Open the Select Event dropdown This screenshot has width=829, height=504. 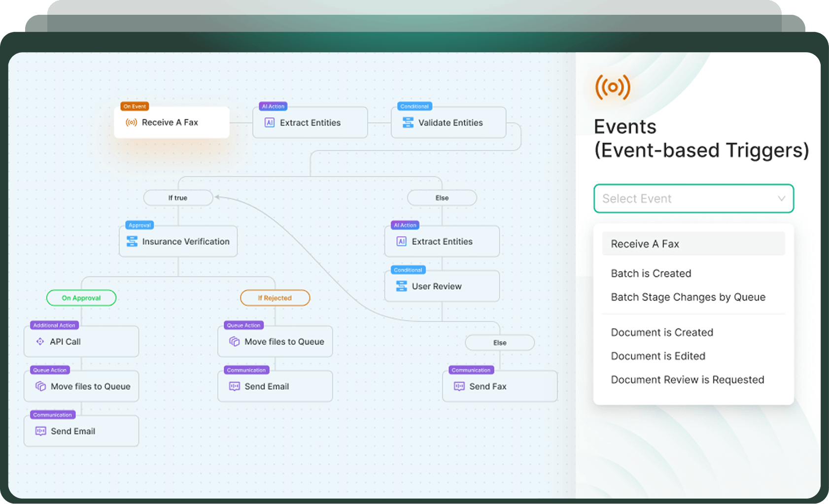(693, 199)
